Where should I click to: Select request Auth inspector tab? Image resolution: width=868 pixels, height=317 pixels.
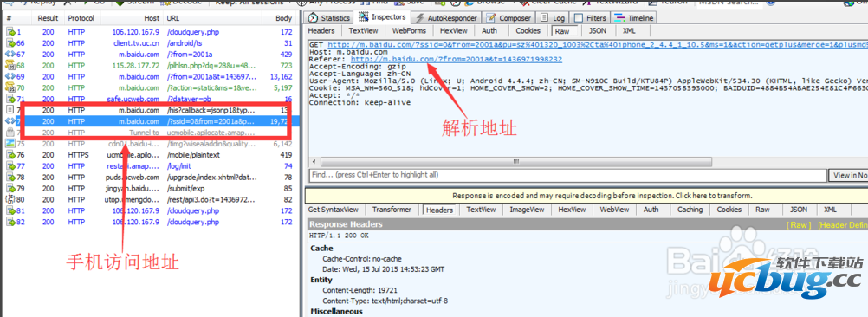tap(489, 31)
